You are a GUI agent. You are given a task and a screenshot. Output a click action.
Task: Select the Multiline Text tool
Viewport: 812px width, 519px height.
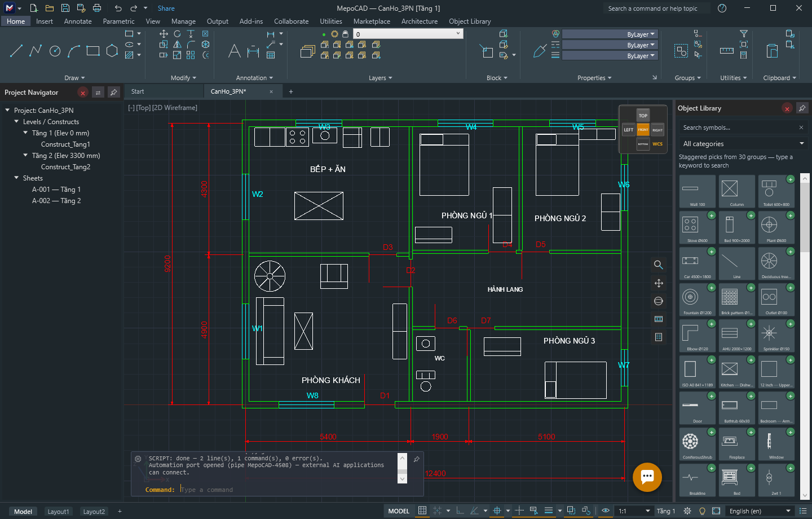coord(235,51)
